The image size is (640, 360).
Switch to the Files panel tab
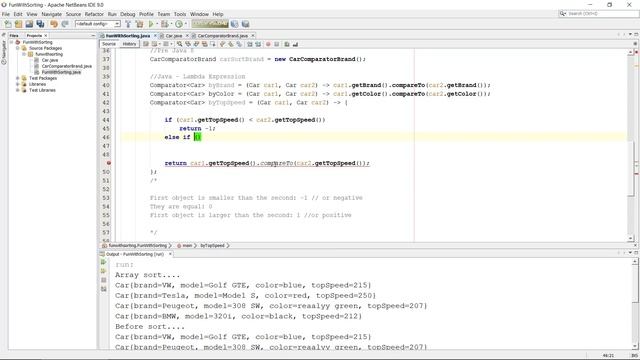pyautogui.click(x=14, y=36)
